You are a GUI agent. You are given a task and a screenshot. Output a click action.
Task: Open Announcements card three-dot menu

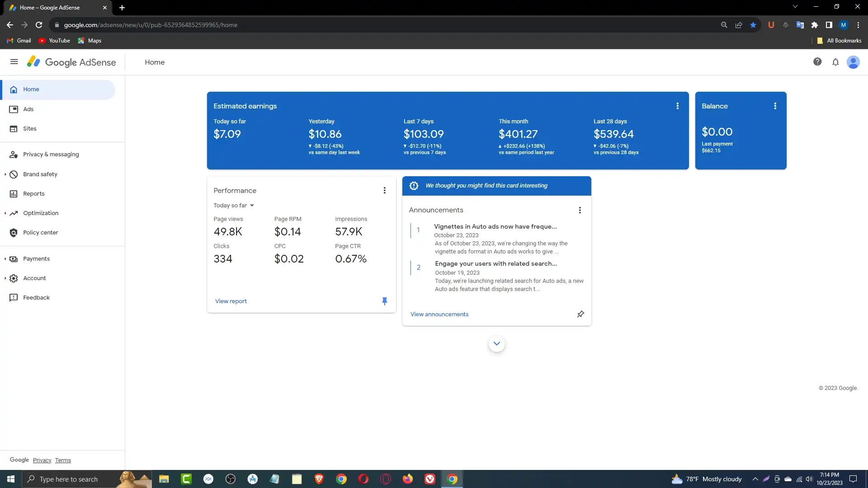point(580,210)
